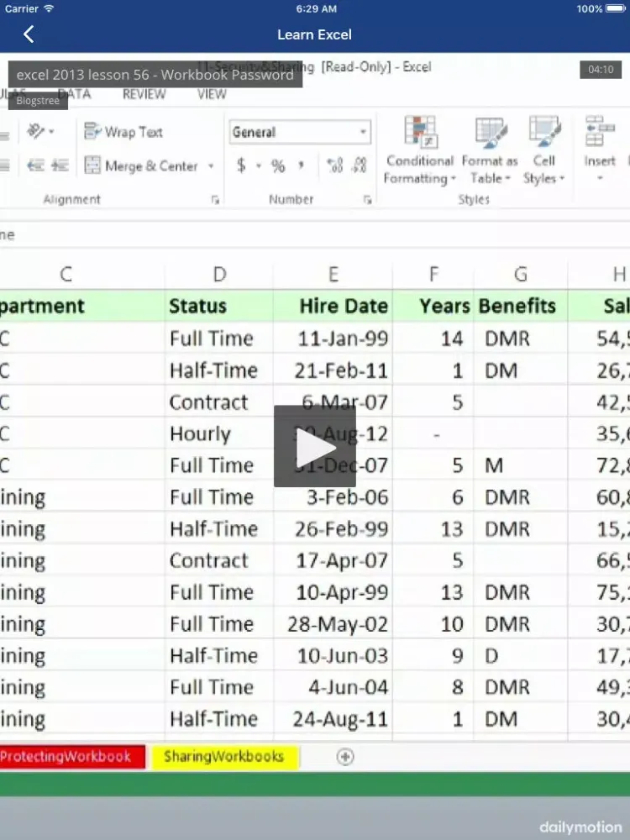Open Alignment dialog launcher
The image size is (630, 840).
click(215, 200)
